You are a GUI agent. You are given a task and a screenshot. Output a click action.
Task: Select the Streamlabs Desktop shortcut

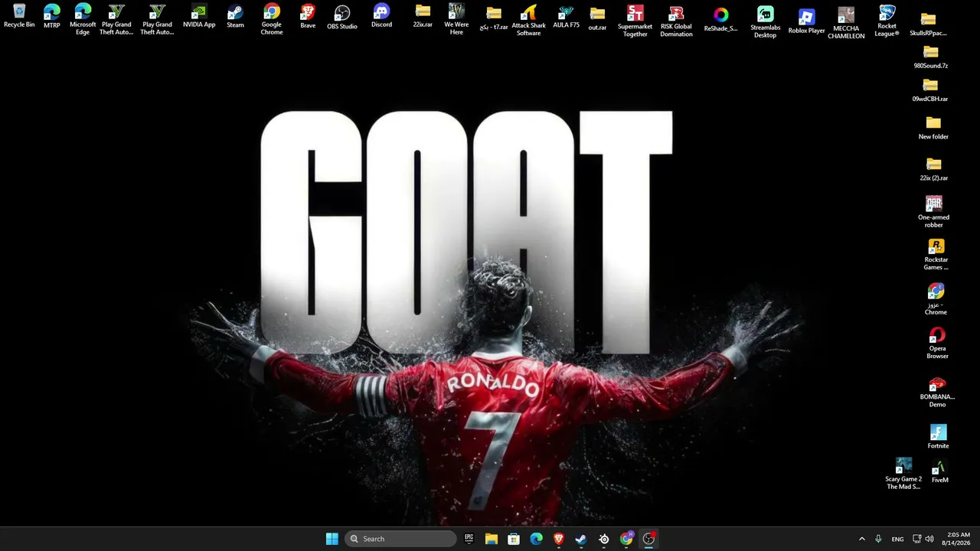point(765,21)
